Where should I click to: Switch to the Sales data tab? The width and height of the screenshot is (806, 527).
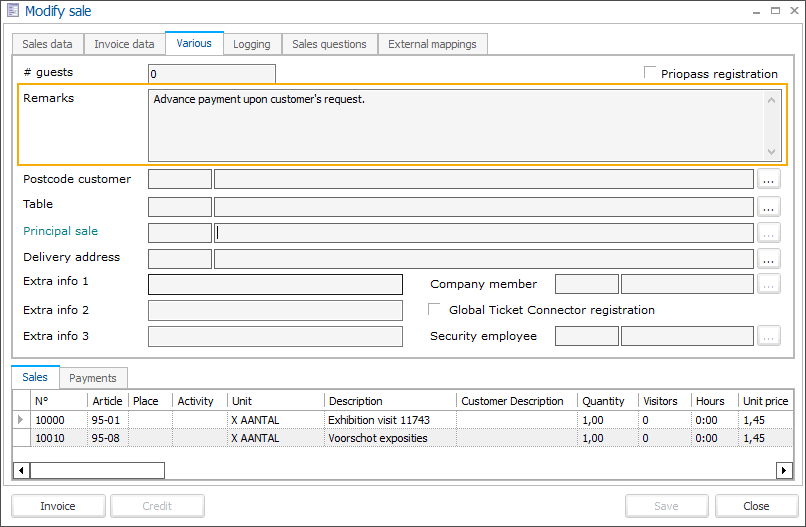(47, 44)
